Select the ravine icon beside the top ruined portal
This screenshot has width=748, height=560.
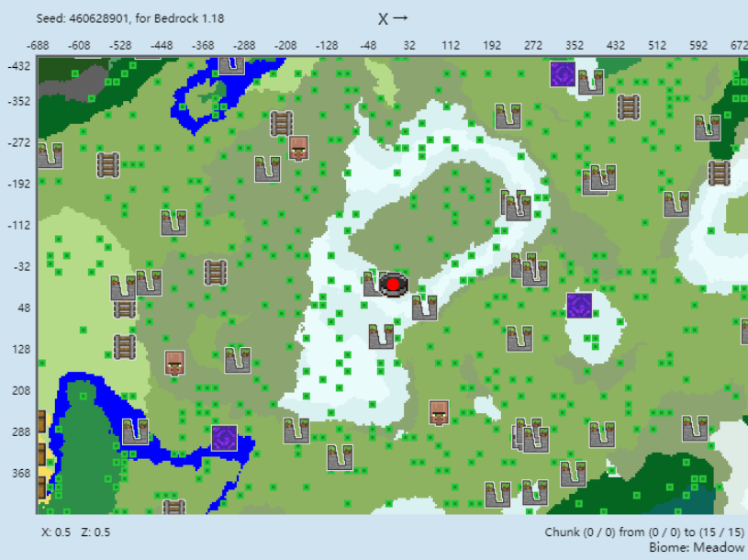point(590,82)
